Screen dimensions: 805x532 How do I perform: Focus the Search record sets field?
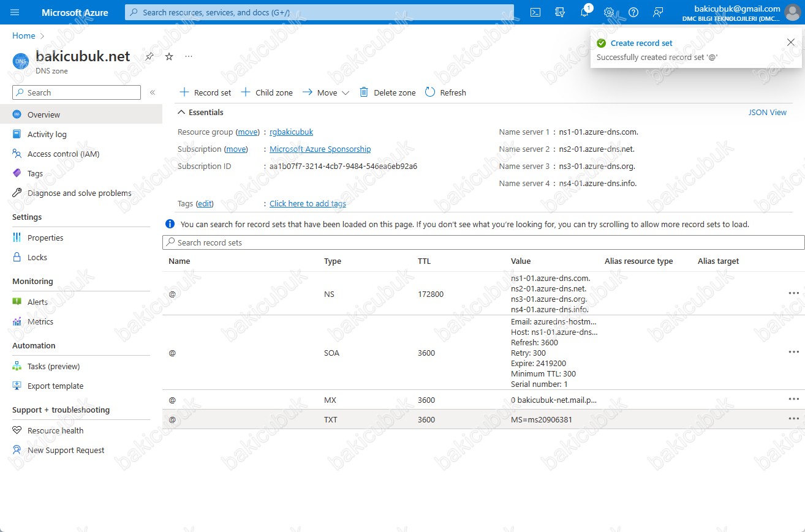[483, 242]
